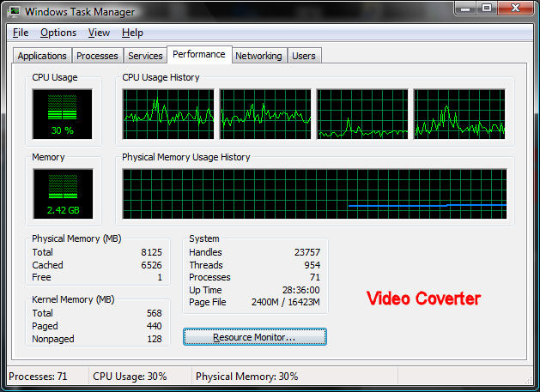Click the Threads value 954
Image resolution: width=540 pixels, height=392 pixels.
click(x=312, y=265)
